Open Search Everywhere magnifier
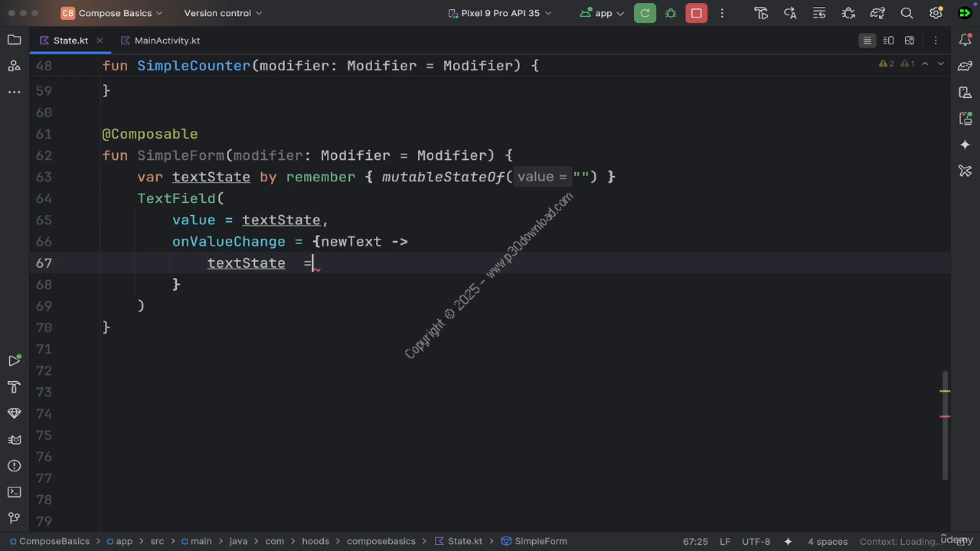This screenshot has width=980, height=551. pyautogui.click(x=906, y=13)
